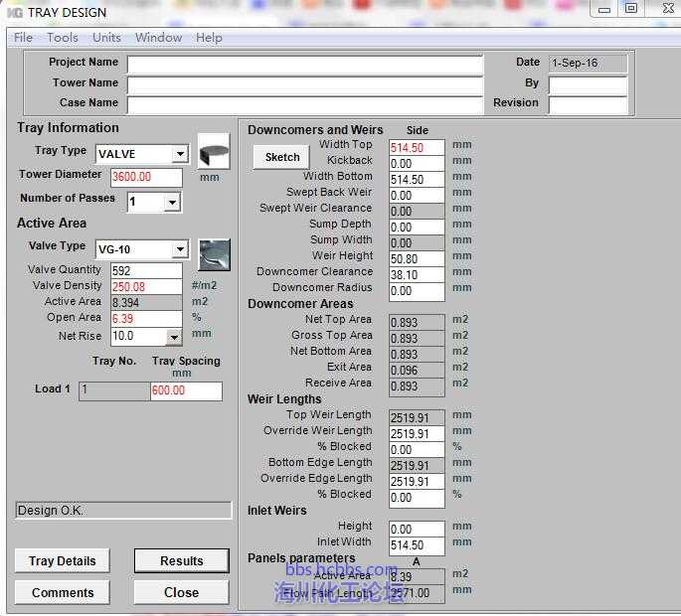The image size is (681, 616).
Task: Click the Sketch button
Action: 282,157
